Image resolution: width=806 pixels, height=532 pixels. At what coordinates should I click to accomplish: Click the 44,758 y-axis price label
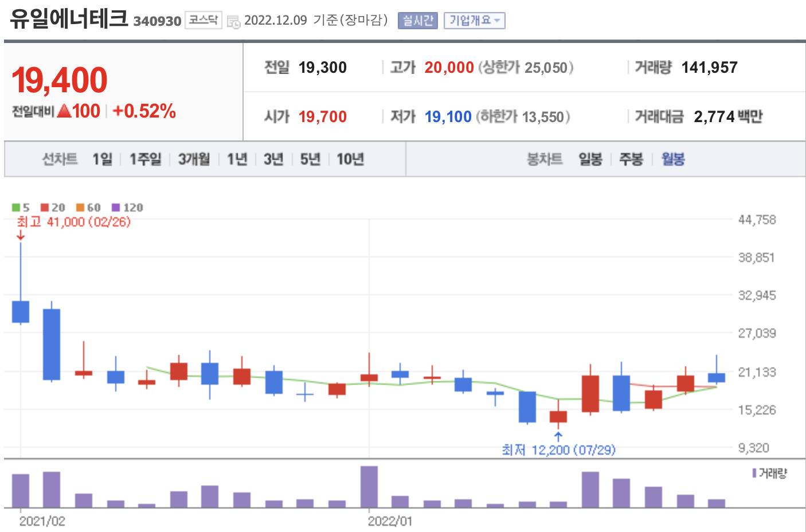point(757,220)
